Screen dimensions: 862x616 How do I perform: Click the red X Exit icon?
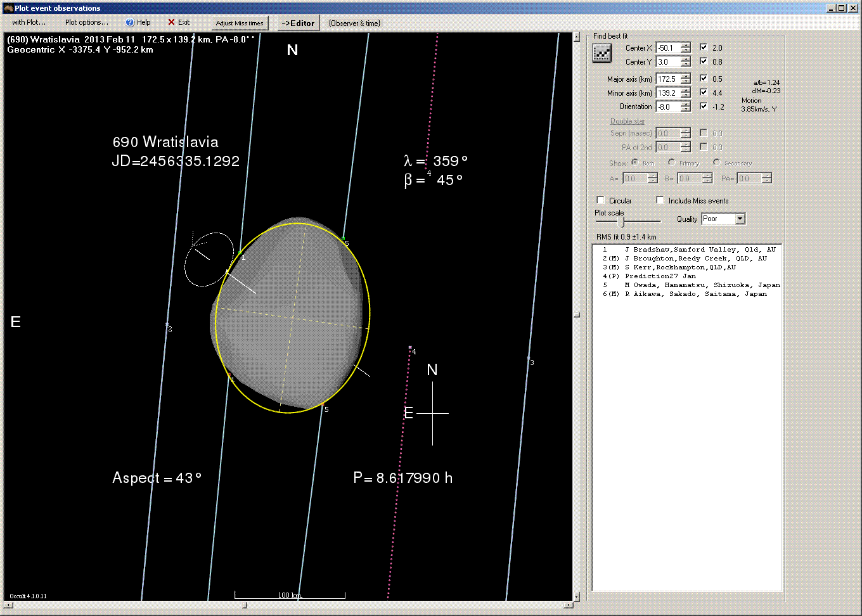pyautogui.click(x=171, y=22)
